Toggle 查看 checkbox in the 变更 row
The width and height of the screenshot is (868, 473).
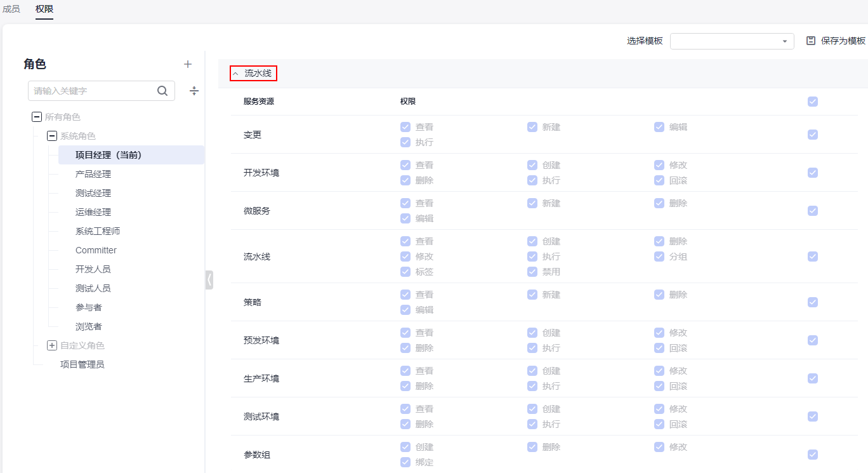pyautogui.click(x=405, y=127)
